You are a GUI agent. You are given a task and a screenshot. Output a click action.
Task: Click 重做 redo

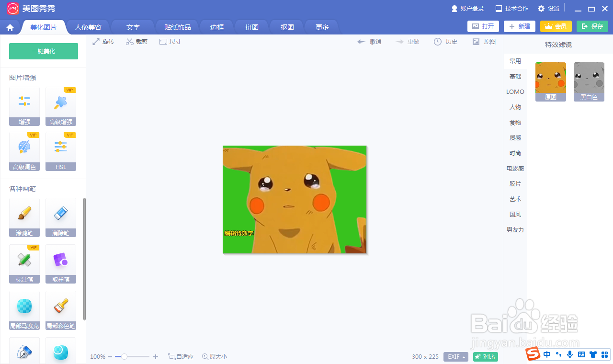coord(408,42)
